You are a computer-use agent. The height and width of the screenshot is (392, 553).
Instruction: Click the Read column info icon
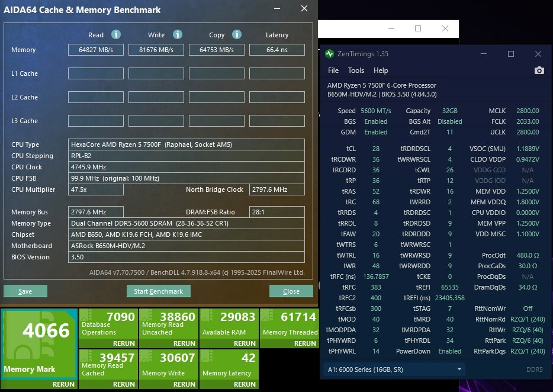[116, 35]
